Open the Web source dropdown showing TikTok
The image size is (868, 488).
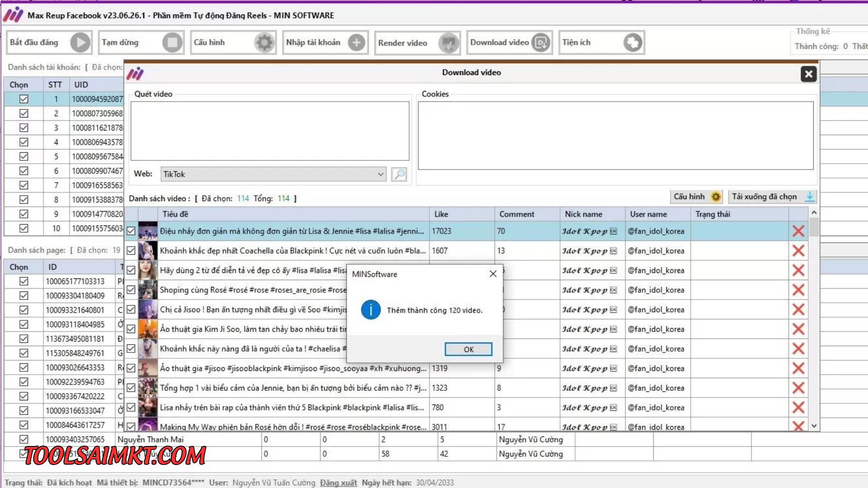[x=274, y=174]
